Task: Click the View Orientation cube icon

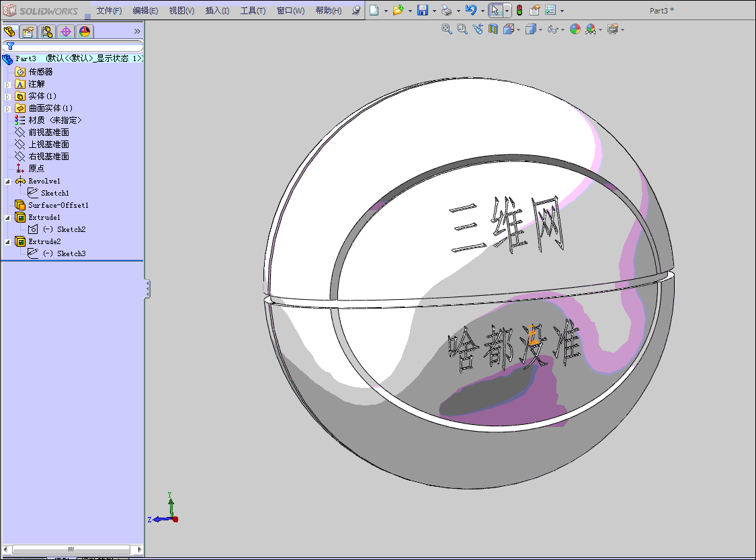Action: [x=508, y=30]
